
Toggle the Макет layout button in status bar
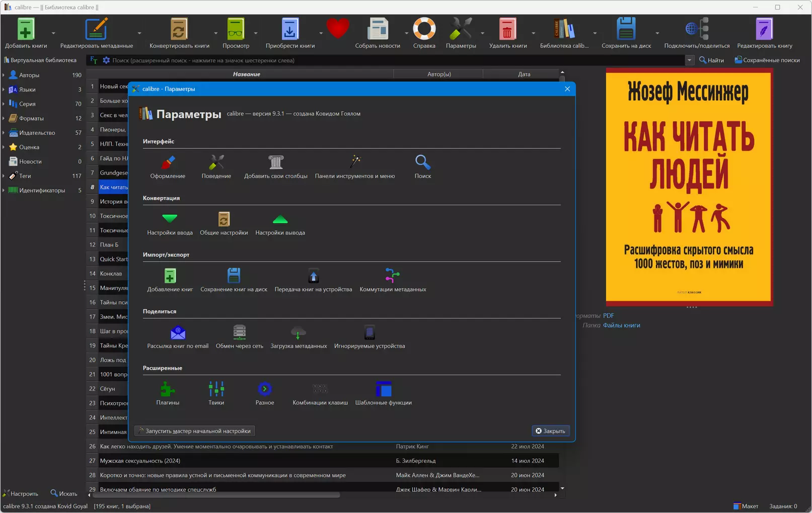pos(746,506)
